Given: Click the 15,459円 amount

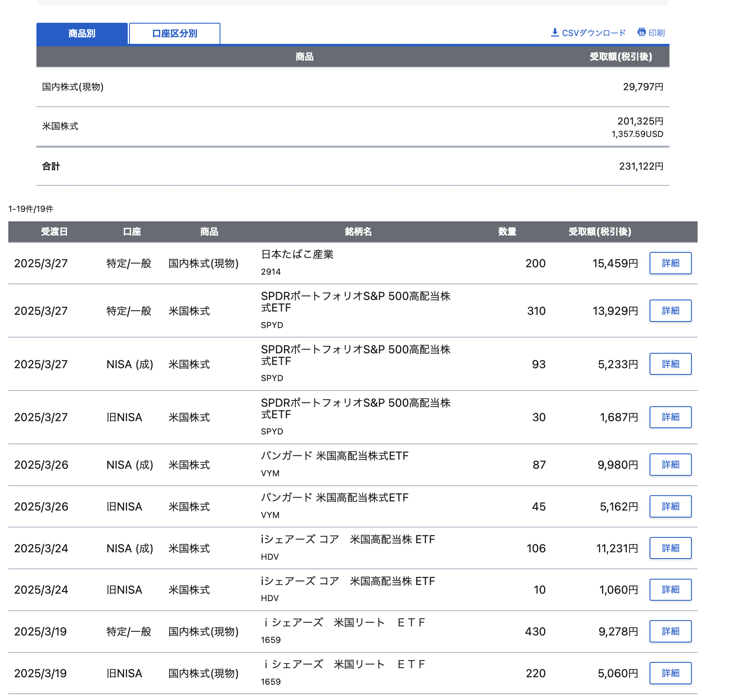Looking at the screenshot, I should pyautogui.click(x=615, y=263).
